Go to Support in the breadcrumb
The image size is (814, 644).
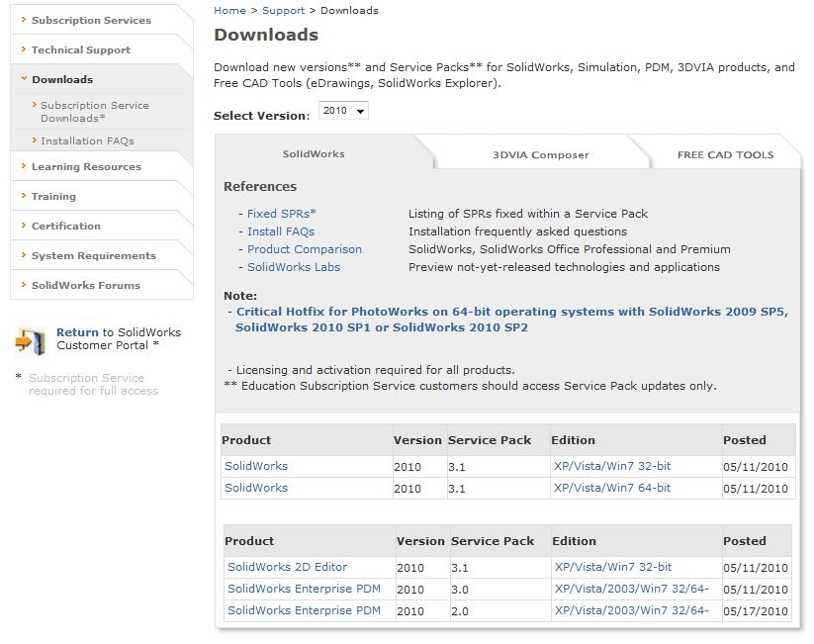283,10
